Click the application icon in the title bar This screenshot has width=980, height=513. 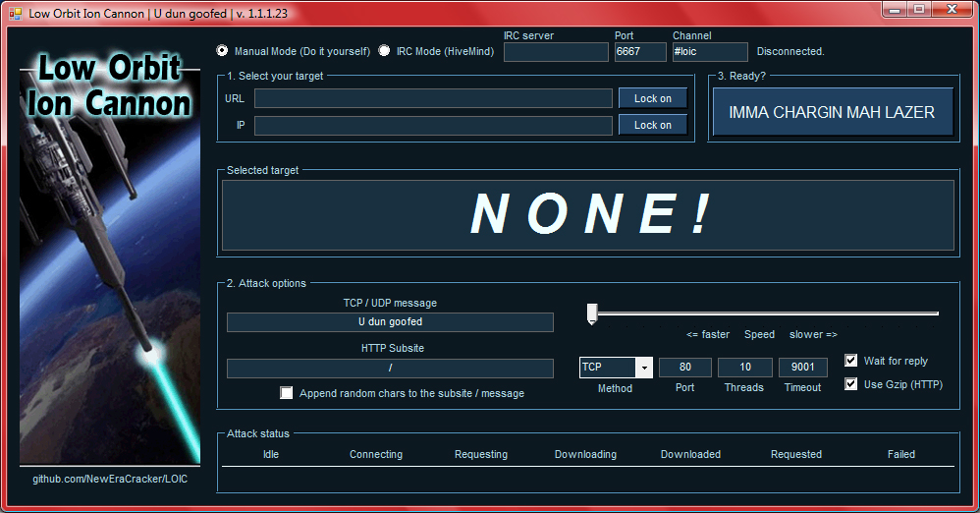coord(15,12)
